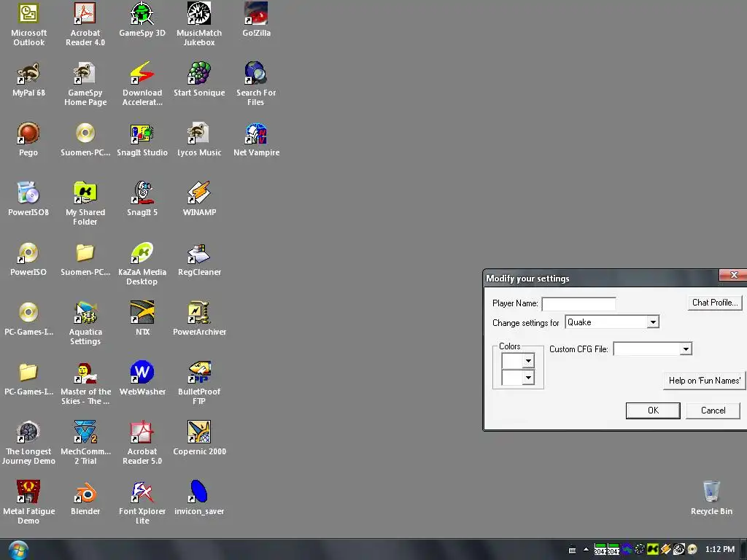Click the Metal Fatigue Demo icon
Screen dimensions: 747x560
click(28, 492)
